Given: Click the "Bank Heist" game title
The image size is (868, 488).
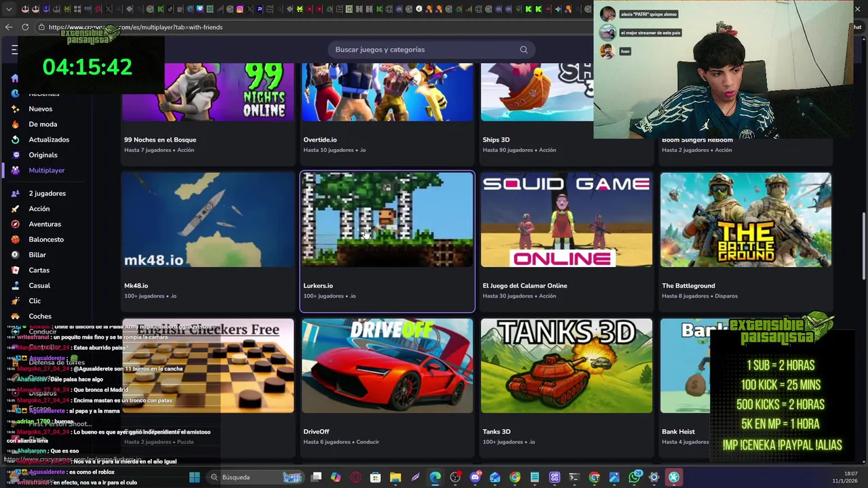Looking at the screenshot, I should (x=678, y=432).
